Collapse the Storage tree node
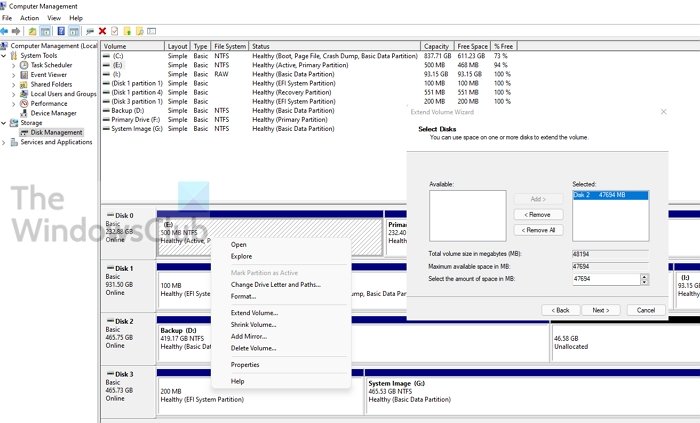This screenshot has height=423, width=700. tap(4, 123)
